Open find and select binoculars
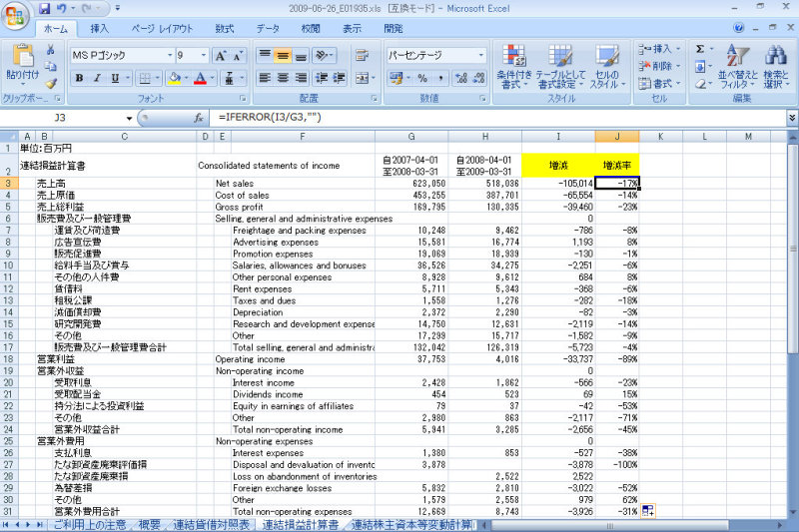This screenshot has width=799, height=532. (776, 67)
